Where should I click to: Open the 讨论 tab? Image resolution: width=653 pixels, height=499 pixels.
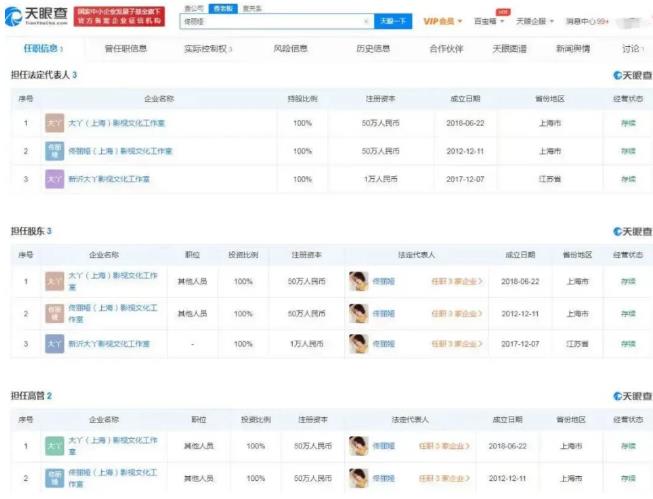[633, 49]
